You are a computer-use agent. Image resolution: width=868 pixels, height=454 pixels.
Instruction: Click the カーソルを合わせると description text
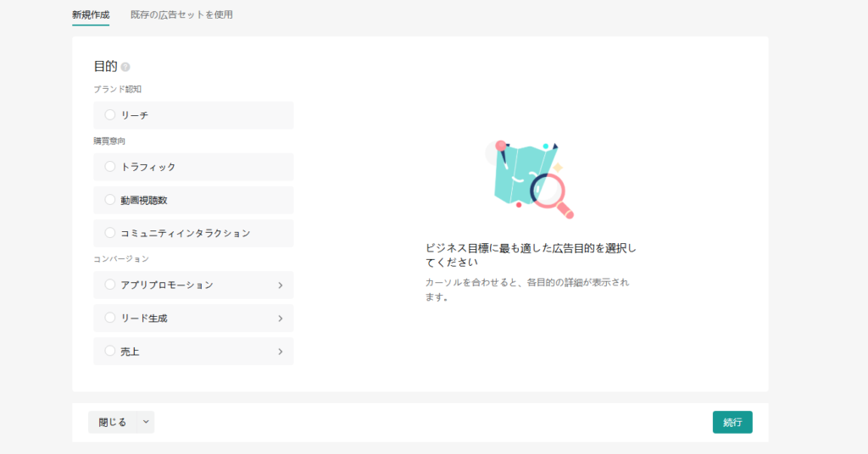[x=527, y=289]
